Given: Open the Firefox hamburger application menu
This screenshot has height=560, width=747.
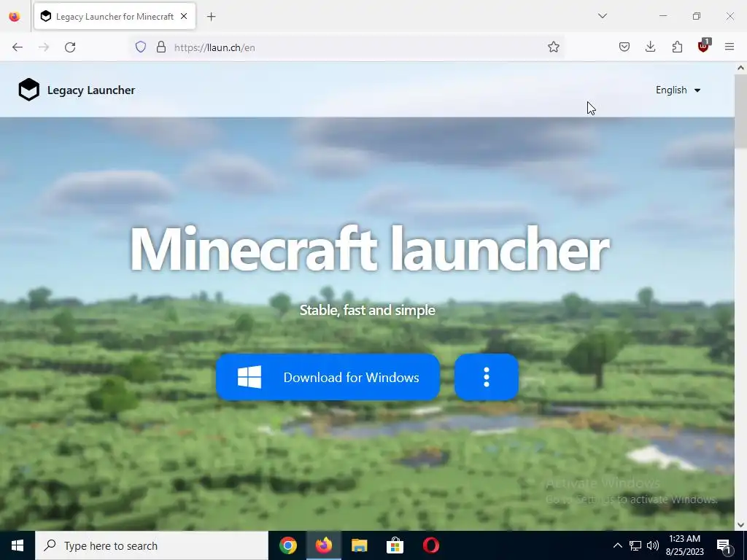Looking at the screenshot, I should (729, 47).
